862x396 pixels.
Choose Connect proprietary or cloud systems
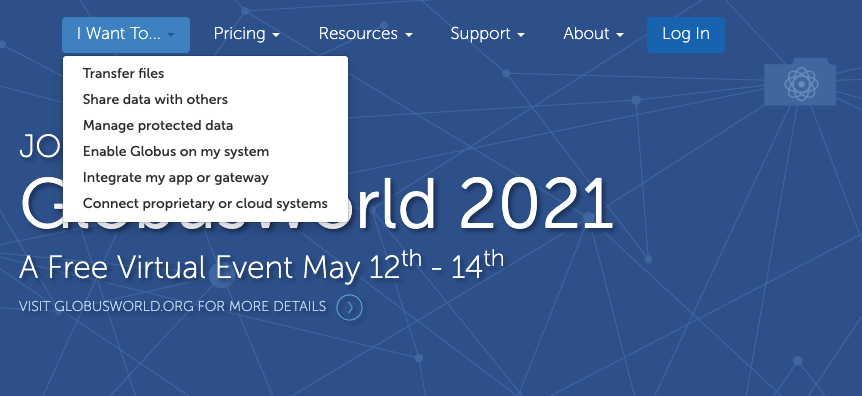(x=206, y=204)
